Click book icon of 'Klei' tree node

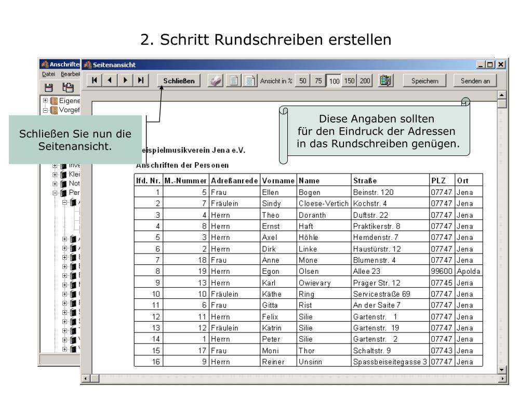[x=63, y=175]
